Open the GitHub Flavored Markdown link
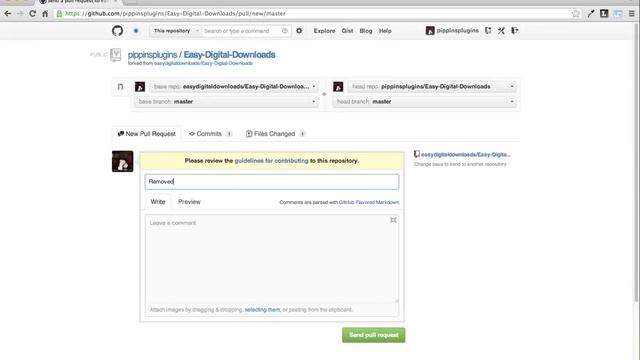 (369, 202)
